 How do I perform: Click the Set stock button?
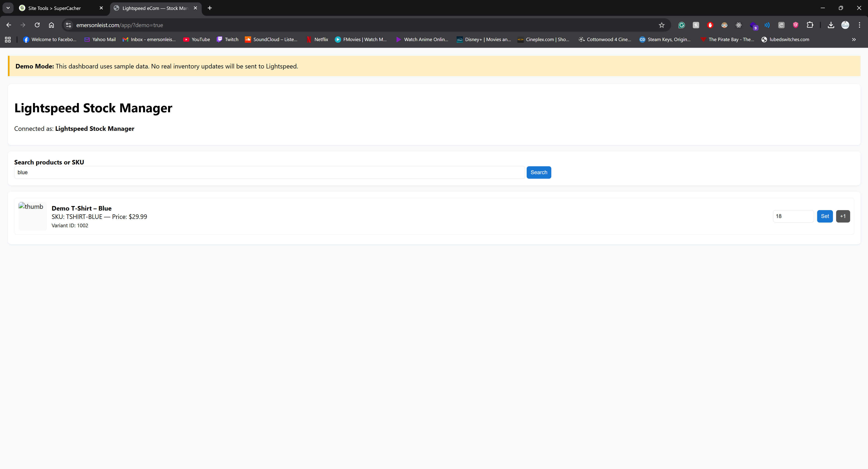coord(825,216)
